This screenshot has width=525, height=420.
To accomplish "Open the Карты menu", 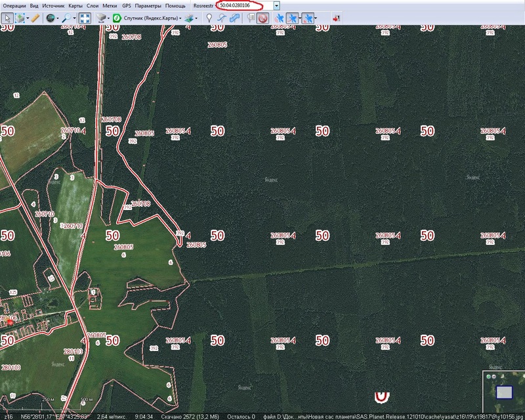I will tap(75, 5).
